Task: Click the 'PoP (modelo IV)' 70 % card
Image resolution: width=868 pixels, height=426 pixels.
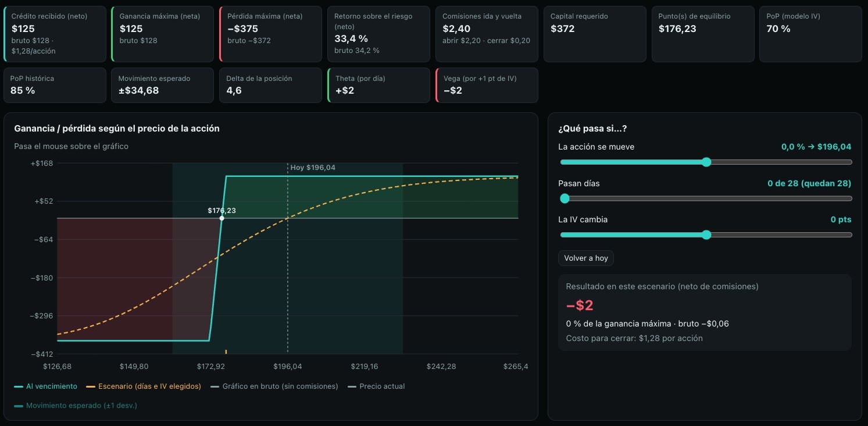Action: pyautogui.click(x=811, y=34)
